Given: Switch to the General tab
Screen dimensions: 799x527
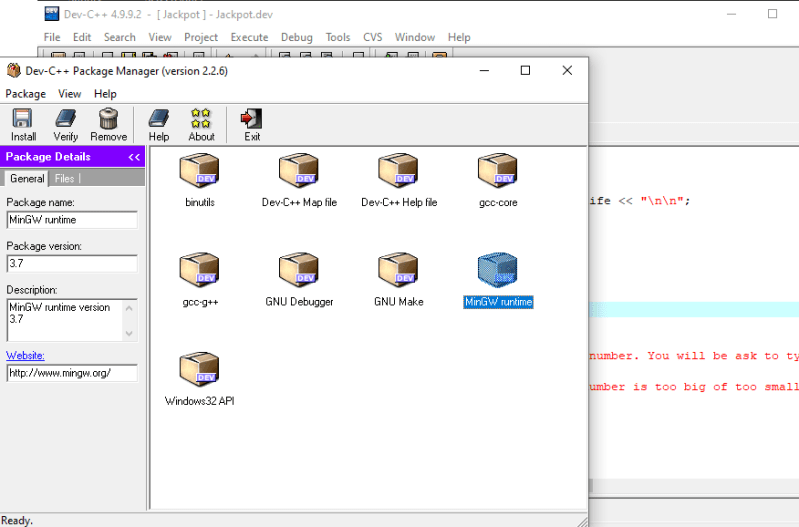Looking at the screenshot, I should (27, 178).
